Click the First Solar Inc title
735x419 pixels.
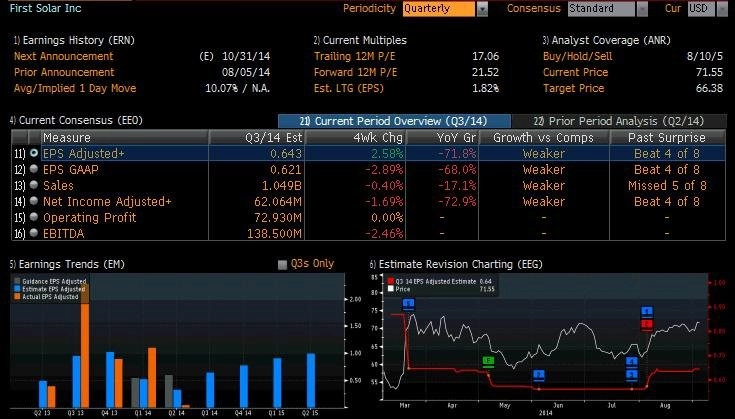45,8
